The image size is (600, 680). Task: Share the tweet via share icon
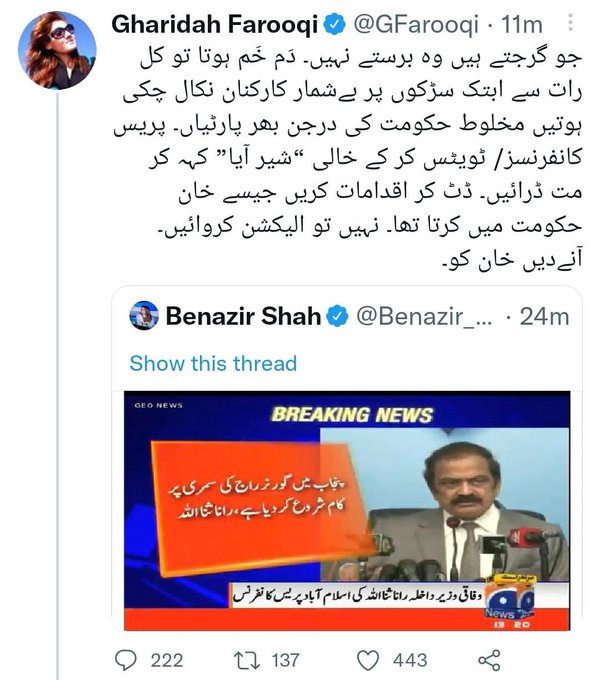click(489, 660)
